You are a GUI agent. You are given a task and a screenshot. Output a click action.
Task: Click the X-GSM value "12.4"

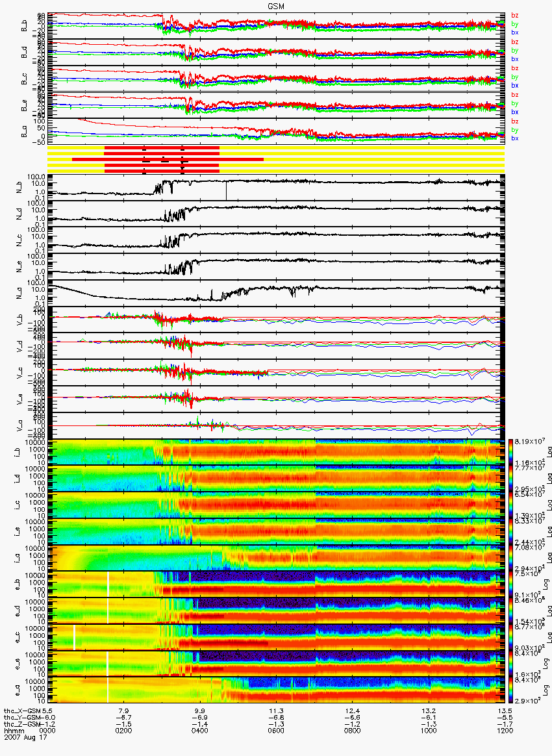pos(353,711)
